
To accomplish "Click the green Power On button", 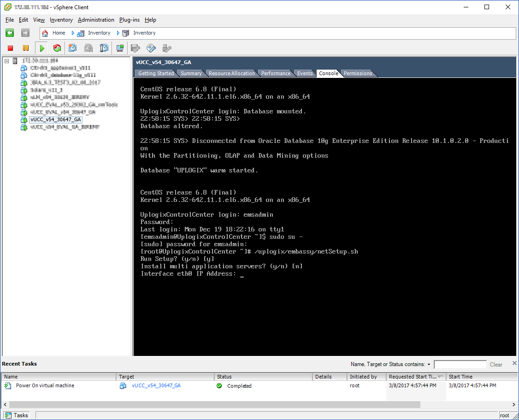I will (x=42, y=48).
